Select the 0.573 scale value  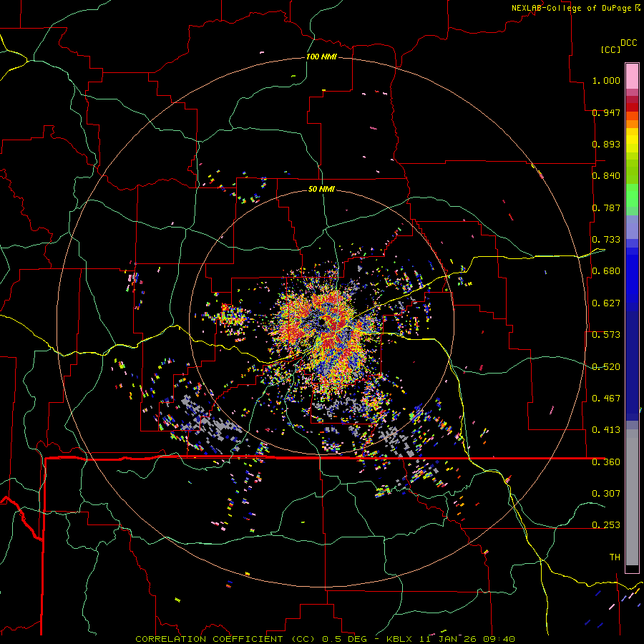pos(606,335)
